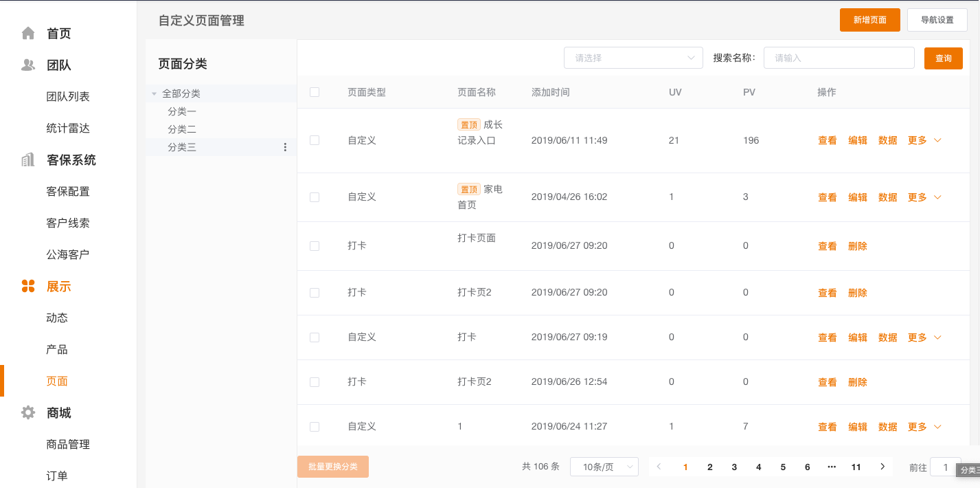The height and width of the screenshot is (488, 980).
Task: Click the orange 新增页面 button
Action: click(x=869, y=20)
